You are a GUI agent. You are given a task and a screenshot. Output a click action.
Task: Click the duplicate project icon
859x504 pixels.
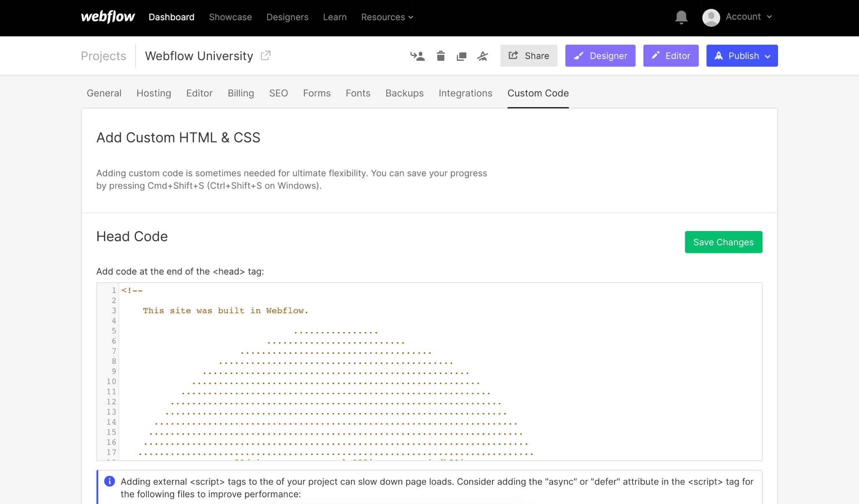[461, 56]
